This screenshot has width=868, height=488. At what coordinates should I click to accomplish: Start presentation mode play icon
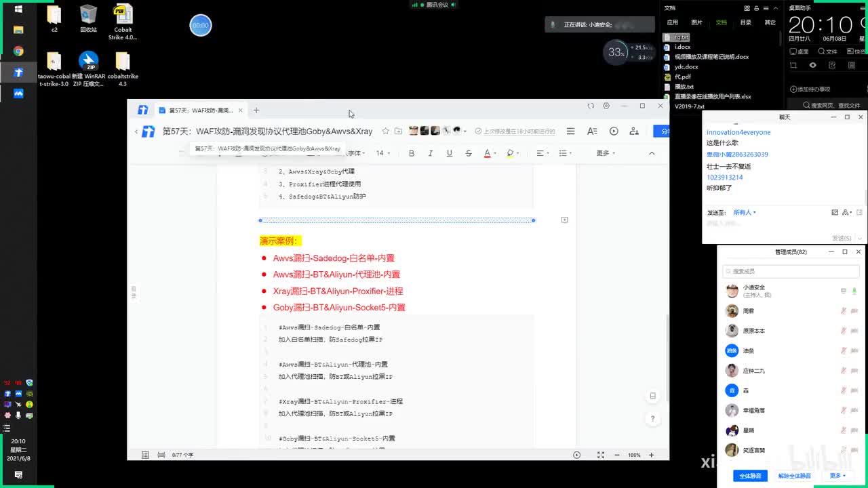(614, 131)
